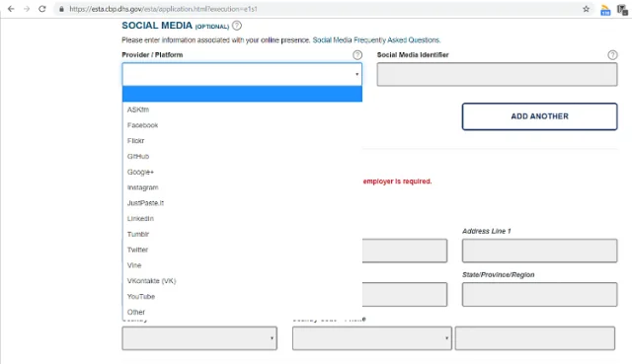Click the Social Media Identifier field
The height and width of the screenshot is (364, 632).
(497, 74)
